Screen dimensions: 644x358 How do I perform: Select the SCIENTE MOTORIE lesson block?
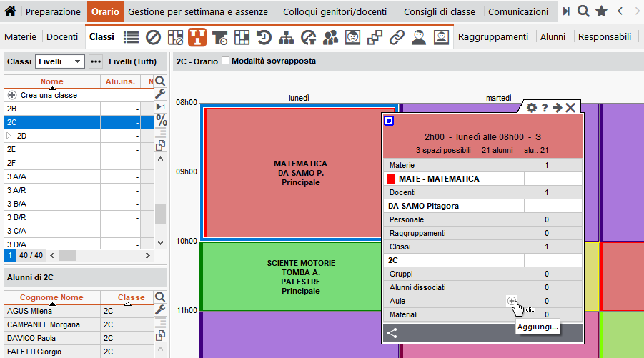click(x=292, y=277)
